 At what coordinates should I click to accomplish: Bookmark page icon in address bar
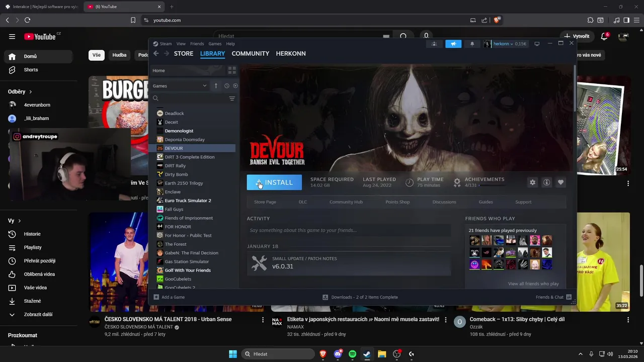[x=133, y=20]
